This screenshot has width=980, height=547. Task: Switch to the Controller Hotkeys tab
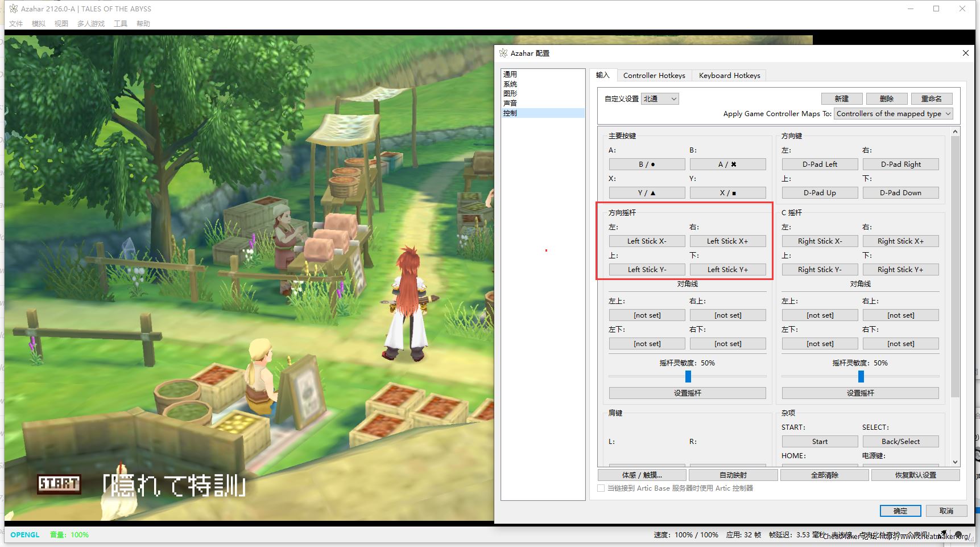(x=654, y=75)
